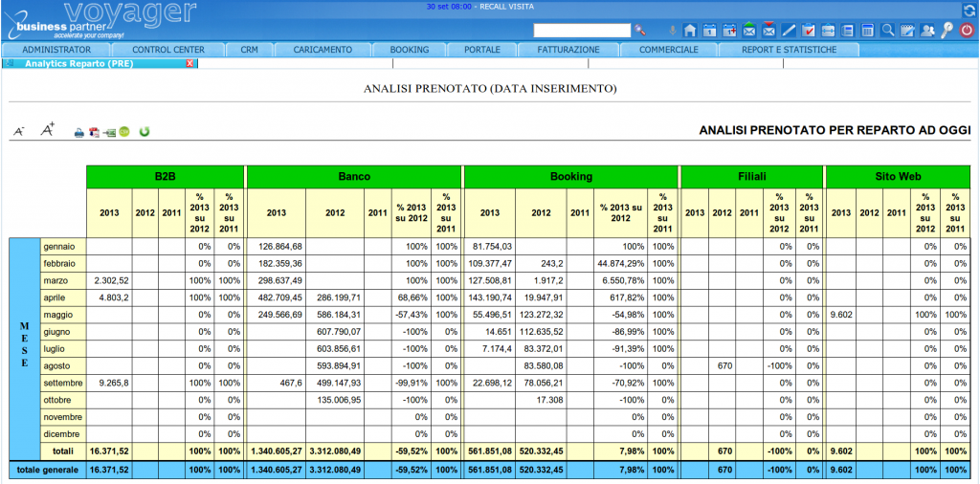The image size is (980, 484).
Task: Export report to PDF icon
Action: 95,132
